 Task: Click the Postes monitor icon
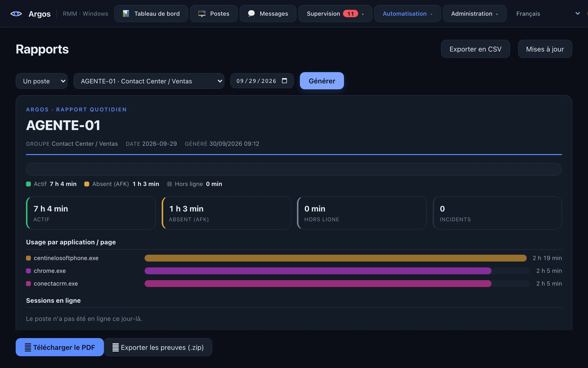pos(202,14)
